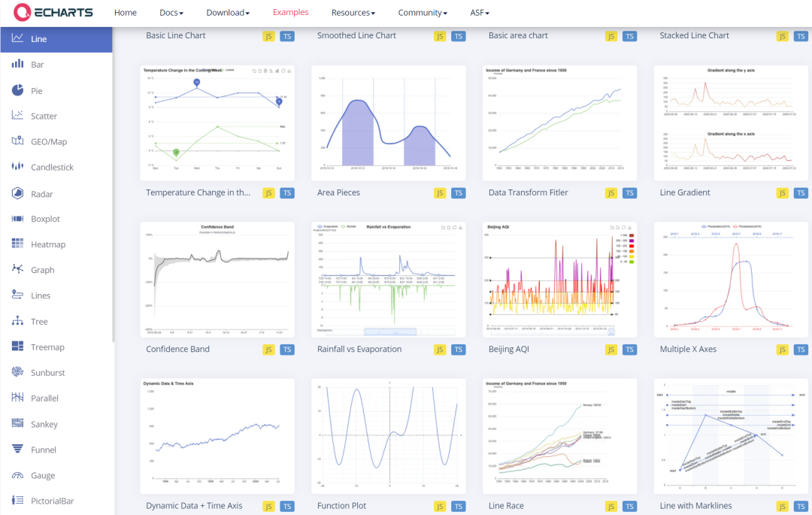The height and width of the screenshot is (515, 812).
Task: Open the Dynamic Data + Time Axis title
Action: (x=194, y=506)
